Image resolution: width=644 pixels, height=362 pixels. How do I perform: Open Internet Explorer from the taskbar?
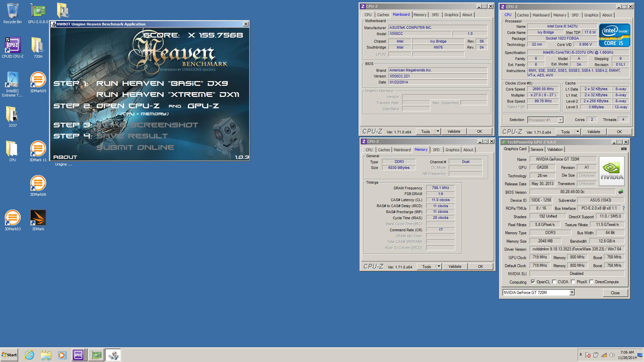pyautogui.click(x=30, y=355)
